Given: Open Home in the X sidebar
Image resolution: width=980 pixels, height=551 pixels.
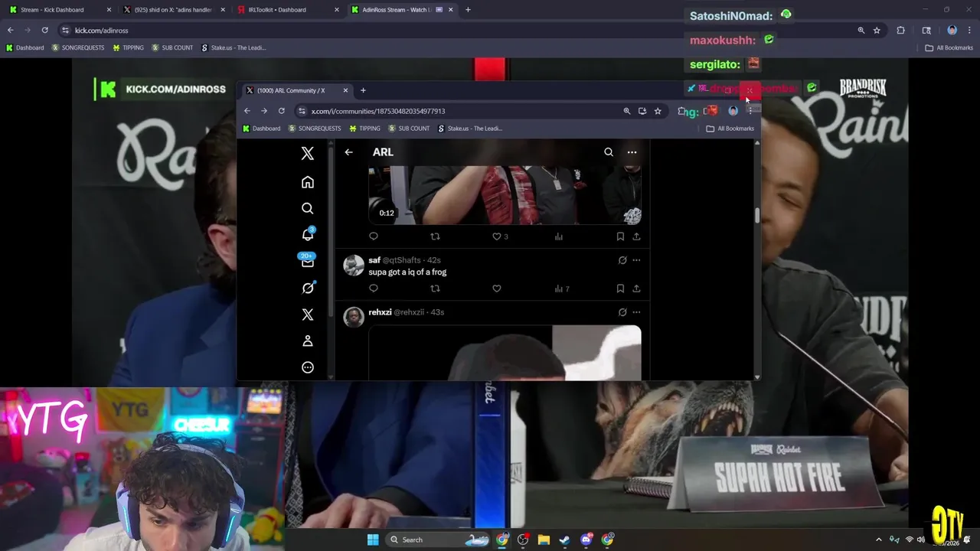Looking at the screenshot, I should point(308,182).
